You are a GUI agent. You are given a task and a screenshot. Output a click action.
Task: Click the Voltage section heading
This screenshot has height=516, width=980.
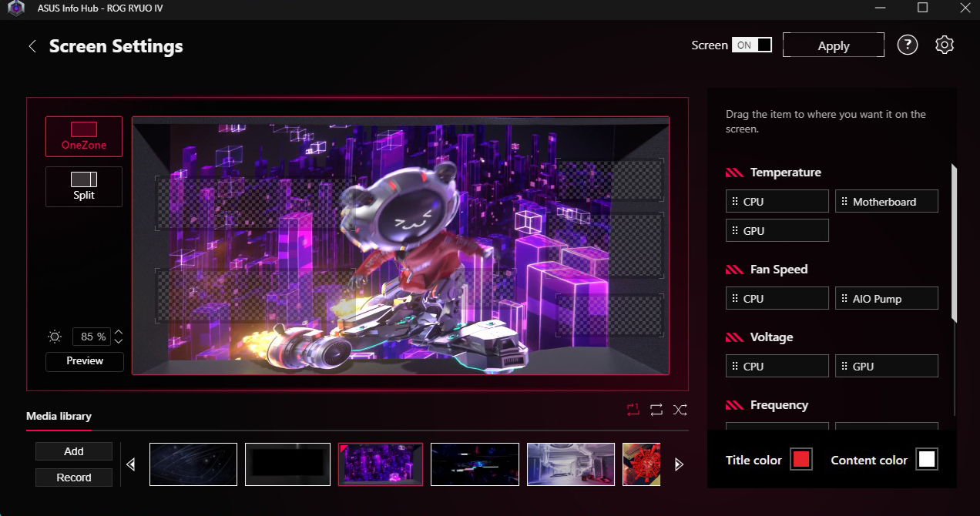(x=771, y=337)
